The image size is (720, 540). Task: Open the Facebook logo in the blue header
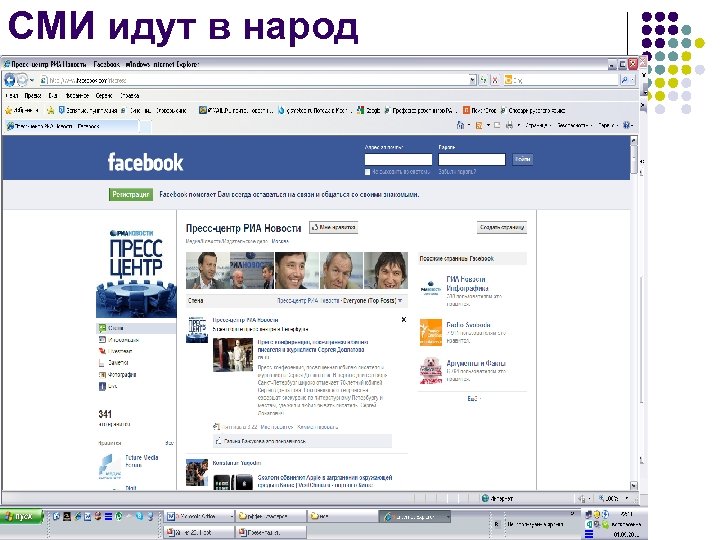145,162
